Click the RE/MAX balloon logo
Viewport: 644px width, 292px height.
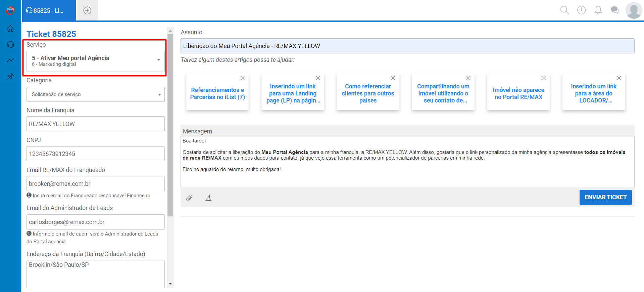pos(10,10)
